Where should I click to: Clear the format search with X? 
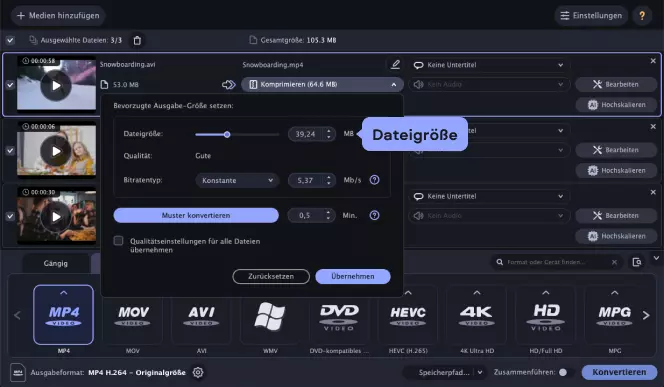[614, 262]
